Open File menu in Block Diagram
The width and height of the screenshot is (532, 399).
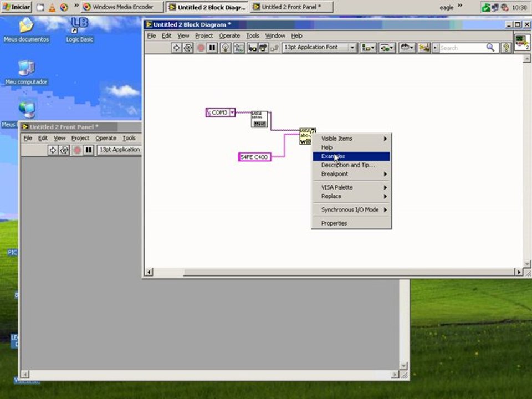151,35
